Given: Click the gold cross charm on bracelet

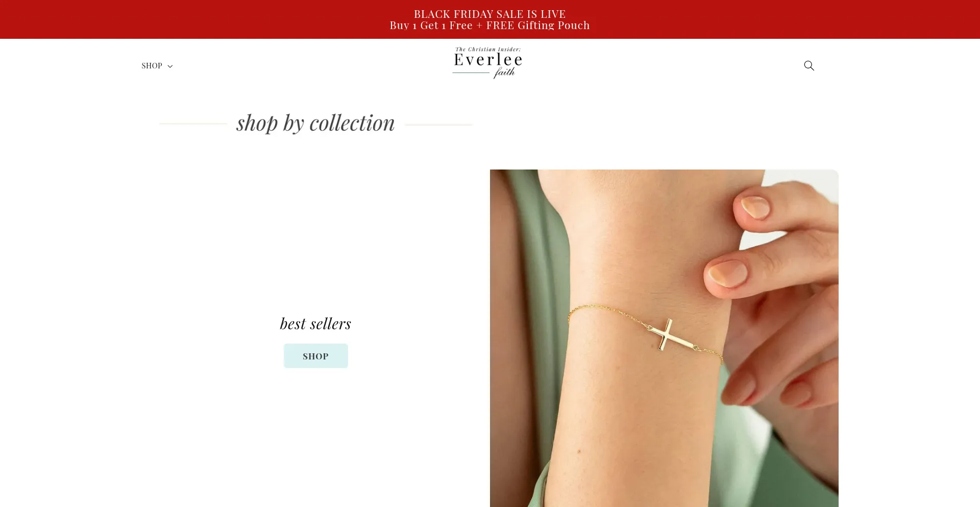Looking at the screenshot, I should coord(666,335).
